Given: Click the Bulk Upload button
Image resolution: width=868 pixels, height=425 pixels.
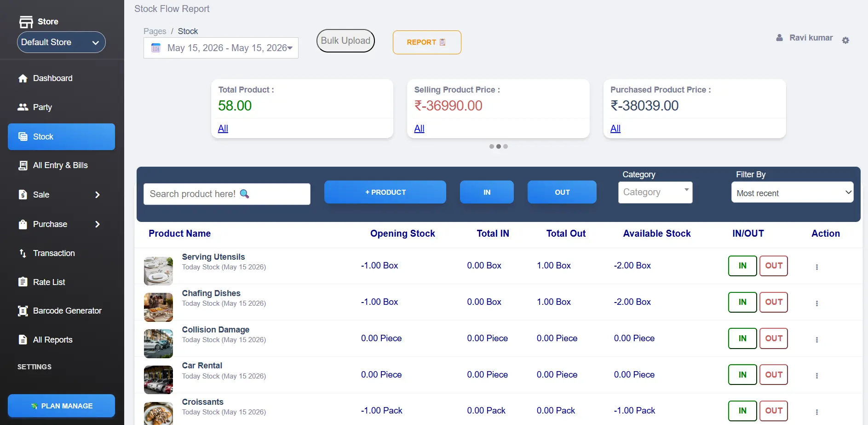Looking at the screenshot, I should pos(345,41).
